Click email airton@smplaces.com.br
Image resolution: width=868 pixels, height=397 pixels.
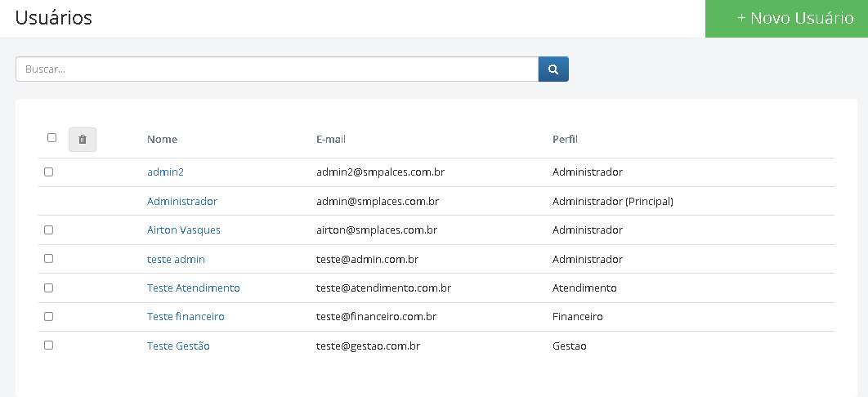tap(377, 230)
